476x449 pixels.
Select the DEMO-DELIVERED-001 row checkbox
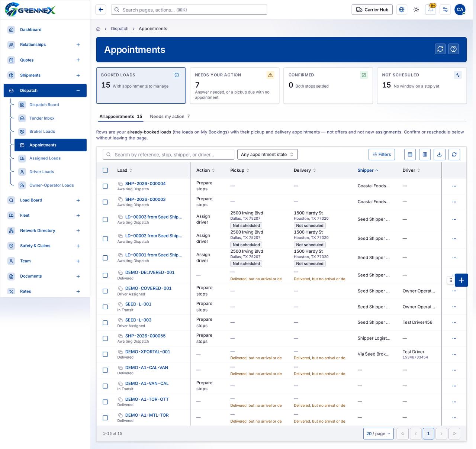(x=105, y=275)
